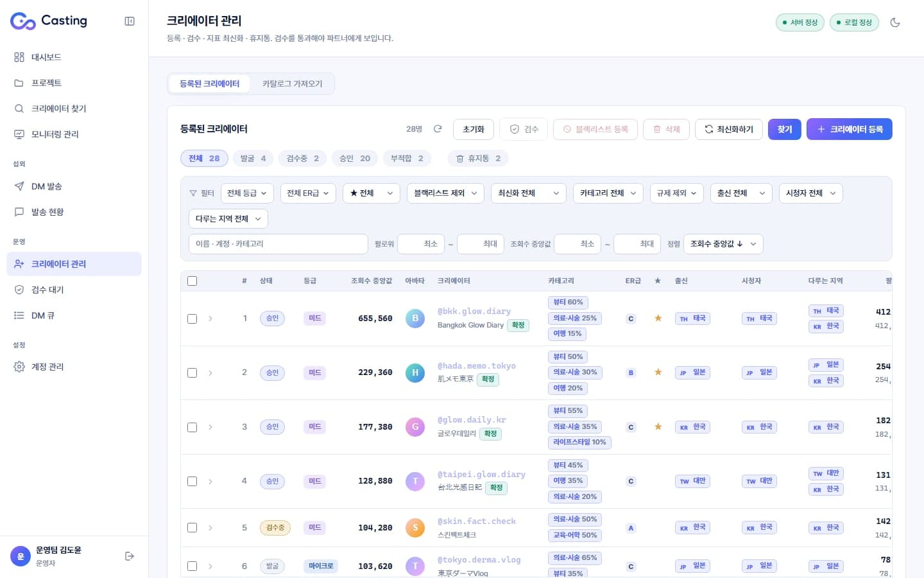Click the star in the @hada.memo.tokyo row
The width and height of the screenshot is (924, 578).
[x=658, y=372]
